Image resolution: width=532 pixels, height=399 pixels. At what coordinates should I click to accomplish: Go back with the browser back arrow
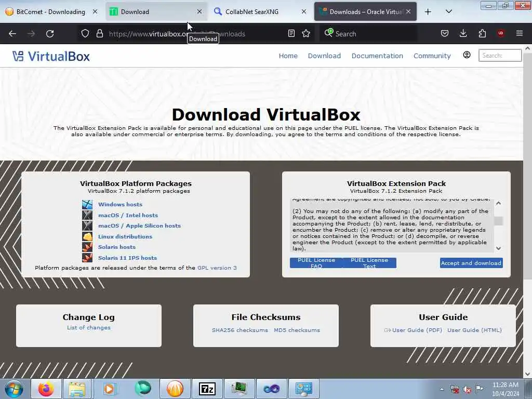coord(12,34)
